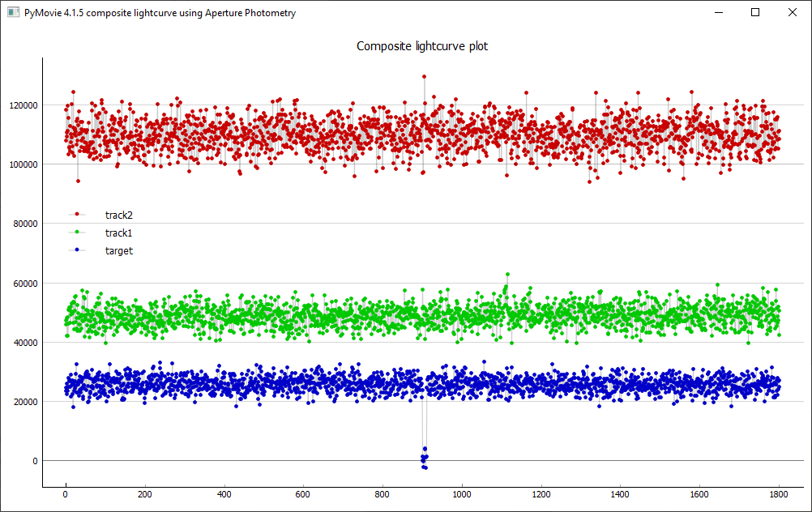Click the 1000 tick label on x-axis
The image size is (812, 512).
[461, 493]
